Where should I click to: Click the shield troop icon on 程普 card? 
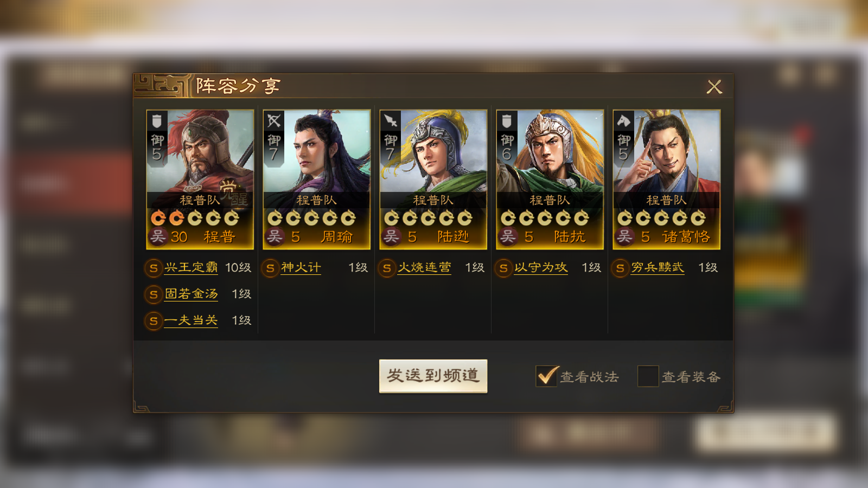pos(157,120)
